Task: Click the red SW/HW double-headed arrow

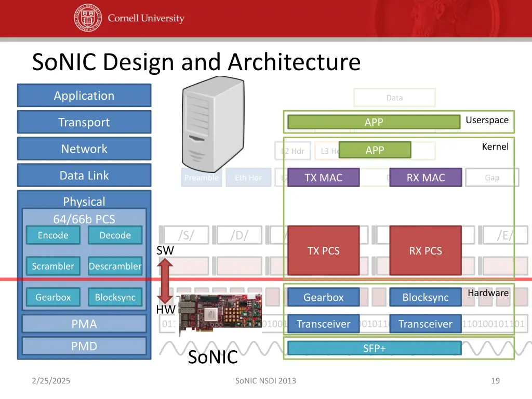Action: click(x=165, y=280)
